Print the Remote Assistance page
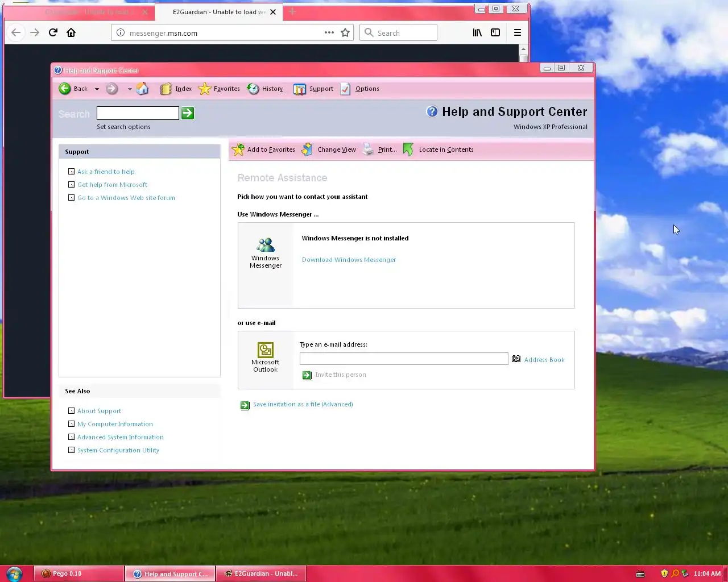 380,149
